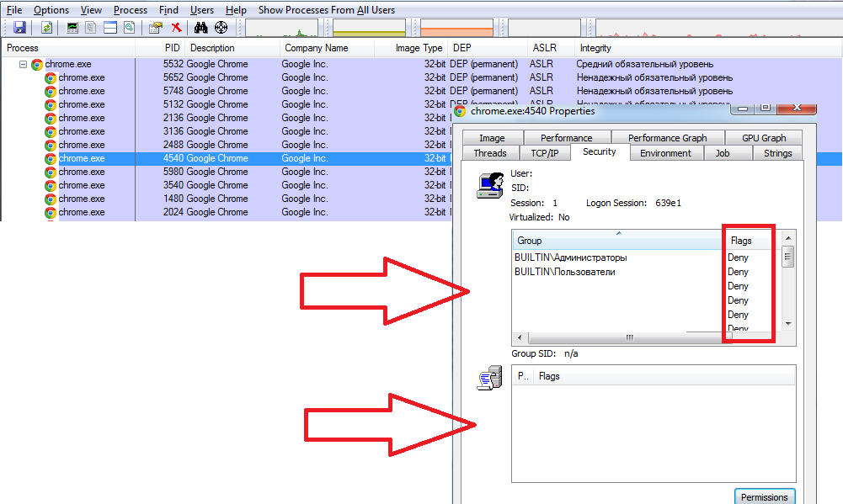Collapse the parent chrome.exe tree node
The width and height of the screenshot is (843, 504).
(x=23, y=64)
